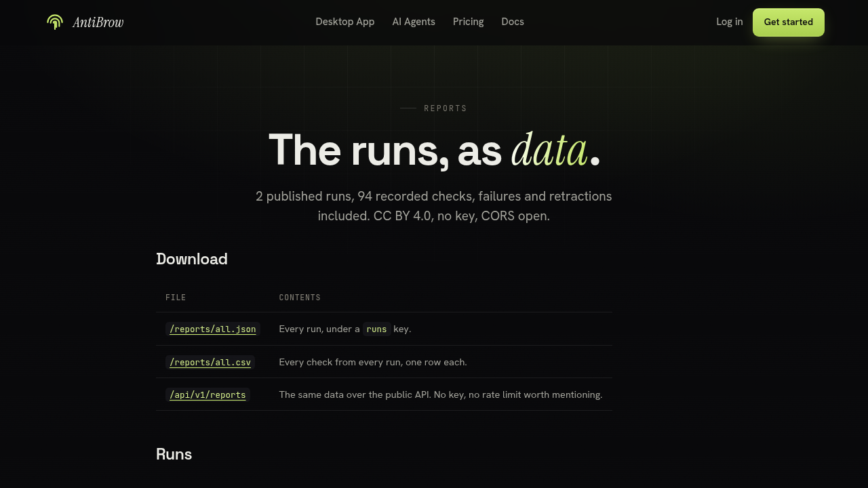
Task: Click the Log in link
Action: (729, 22)
